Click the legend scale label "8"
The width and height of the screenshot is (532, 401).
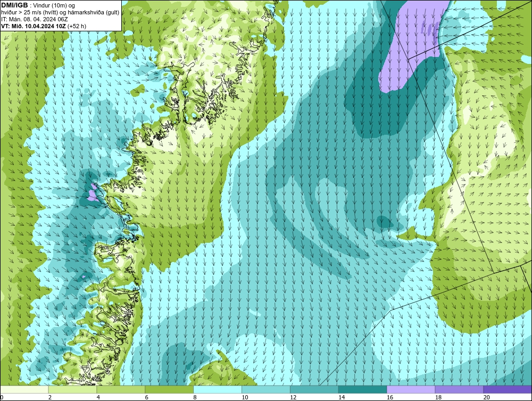(x=195, y=397)
